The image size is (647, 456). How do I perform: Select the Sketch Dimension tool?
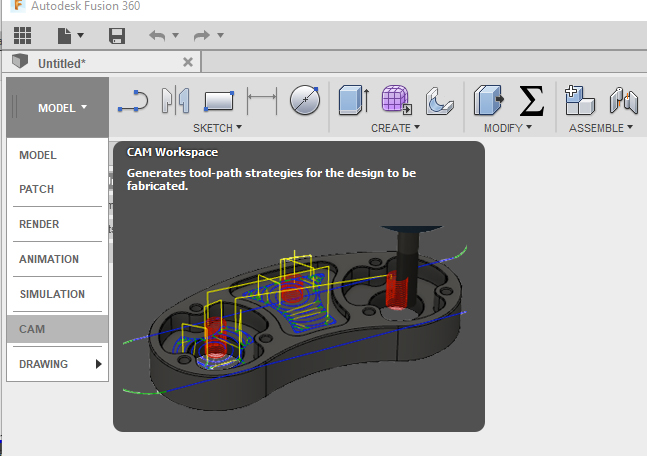click(x=262, y=101)
